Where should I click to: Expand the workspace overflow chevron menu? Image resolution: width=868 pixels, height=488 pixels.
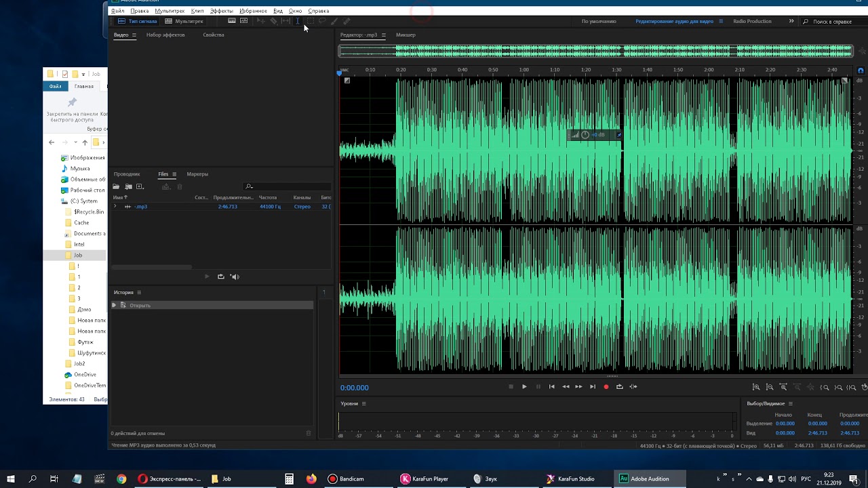tap(791, 21)
